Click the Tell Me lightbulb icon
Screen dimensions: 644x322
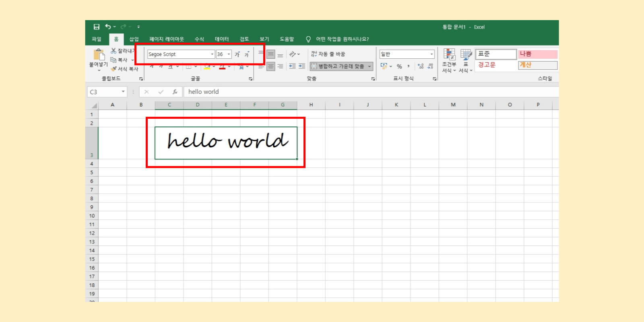(308, 39)
